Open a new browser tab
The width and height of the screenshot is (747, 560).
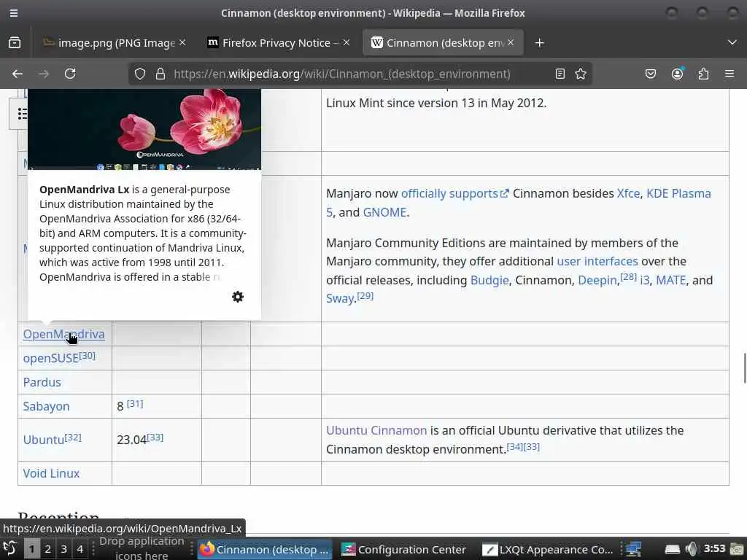pos(539,43)
